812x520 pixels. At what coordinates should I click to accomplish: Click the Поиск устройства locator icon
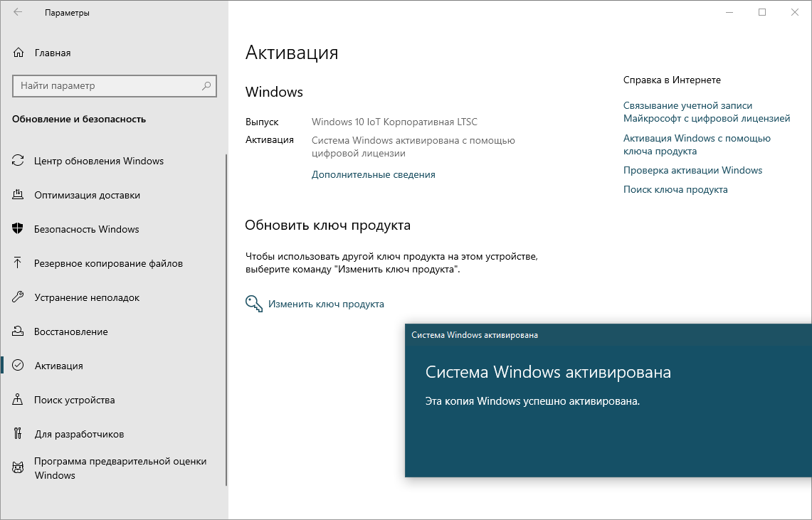click(x=18, y=400)
